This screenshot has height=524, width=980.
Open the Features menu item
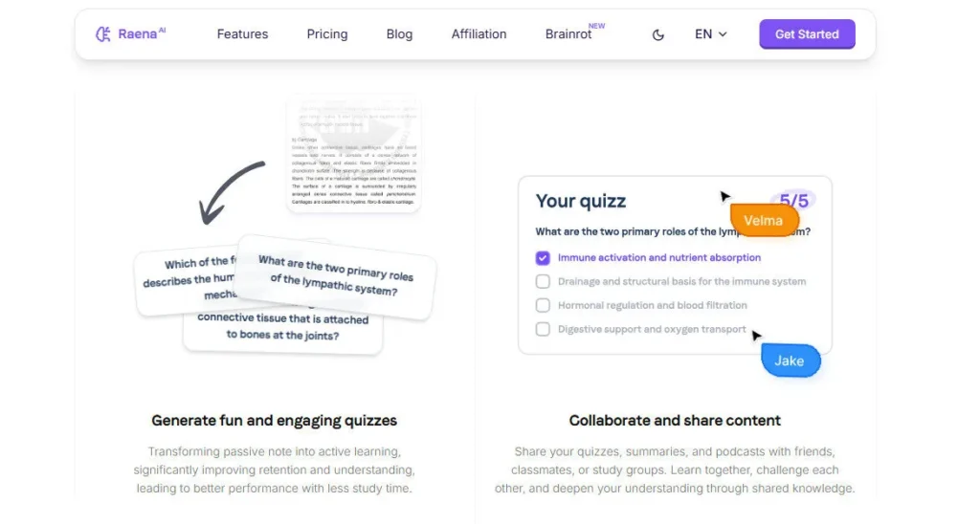click(x=242, y=34)
